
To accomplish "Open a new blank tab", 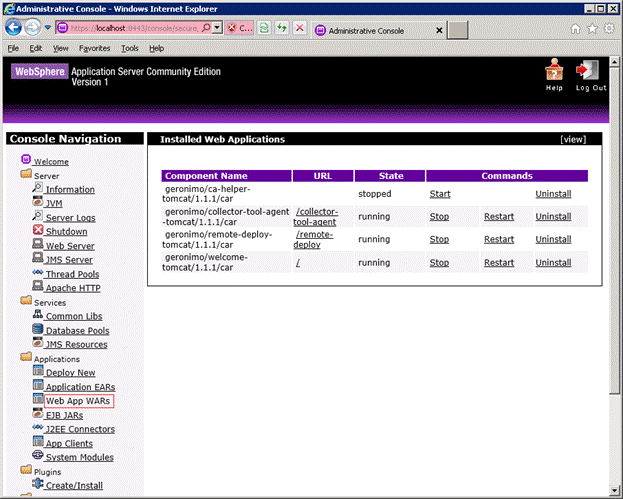I will 457,30.
